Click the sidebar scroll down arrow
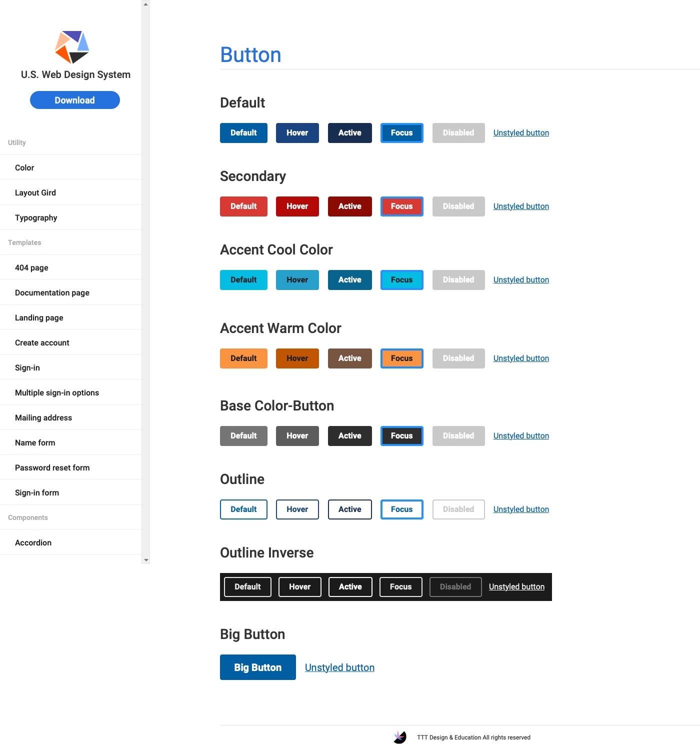 tap(145, 560)
